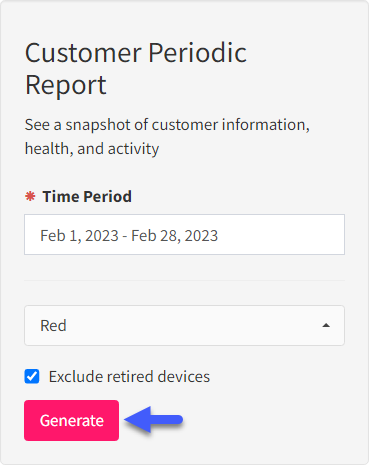Select the Red value text in dropdown
This screenshot has width=369, height=465.
53,326
